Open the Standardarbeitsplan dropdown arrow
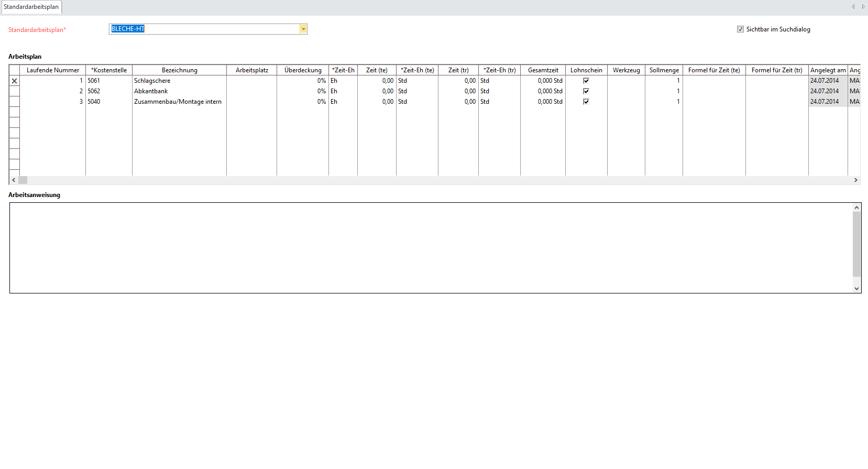The width and height of the screenshot is (868, 469). pos(303,29)
